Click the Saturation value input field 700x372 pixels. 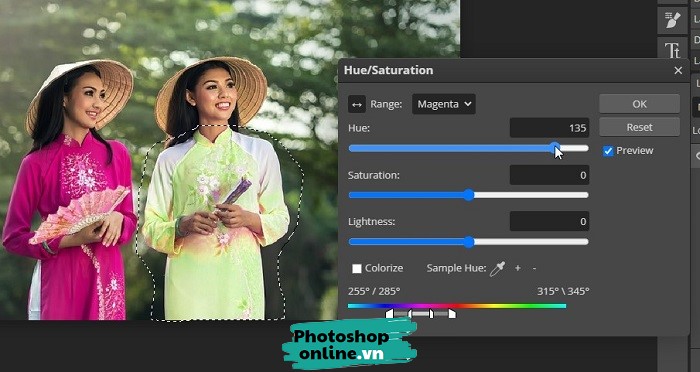(x=550, y=175)
